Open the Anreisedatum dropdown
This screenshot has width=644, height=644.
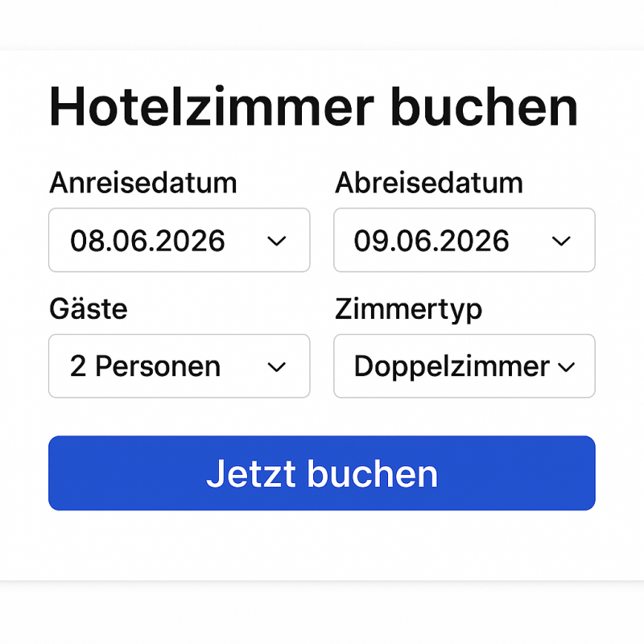tap(179, 240)
